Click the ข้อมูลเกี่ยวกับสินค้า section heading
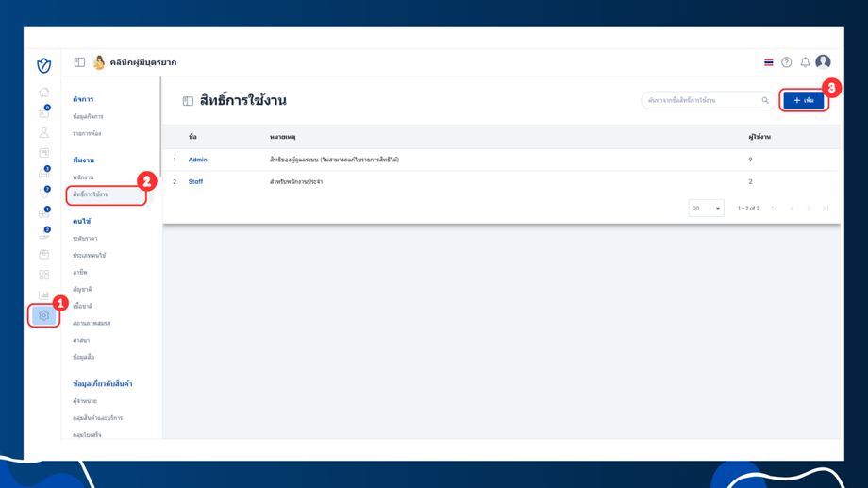Image resolution: width=868 pixels, height=488 pixels. pos(103,384)
